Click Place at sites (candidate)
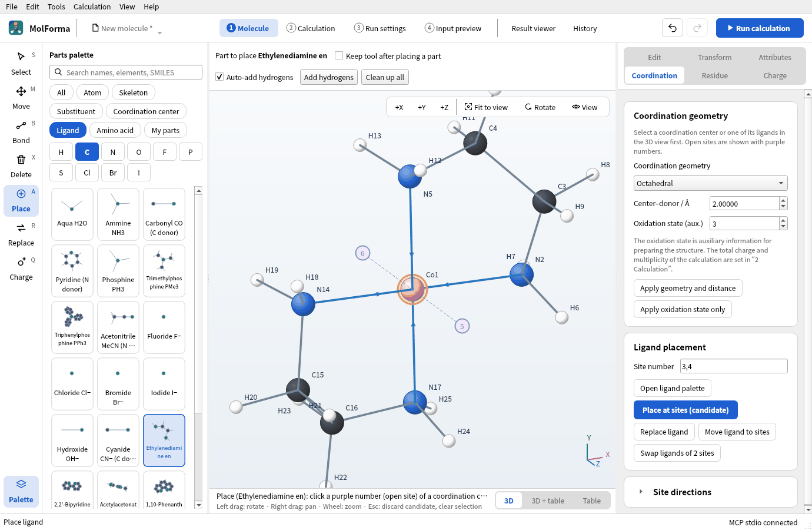The height and width of the screenshot is (530, 812). (x=685, y=410)
